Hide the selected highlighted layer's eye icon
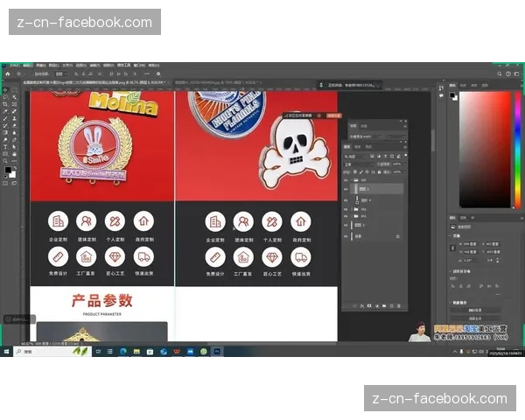Viewport: 525px width, 420px height. [x=346, y=189]
